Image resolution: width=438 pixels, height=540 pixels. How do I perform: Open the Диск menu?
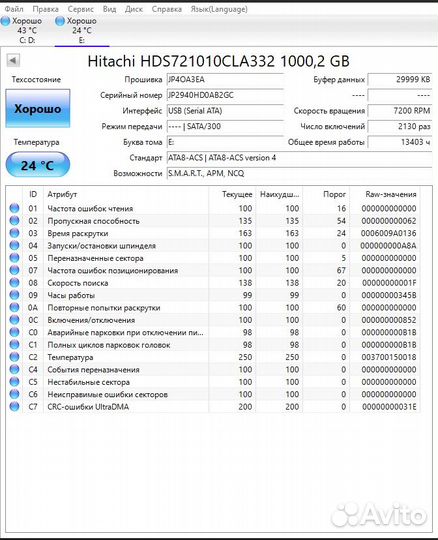tap(134, 9)
